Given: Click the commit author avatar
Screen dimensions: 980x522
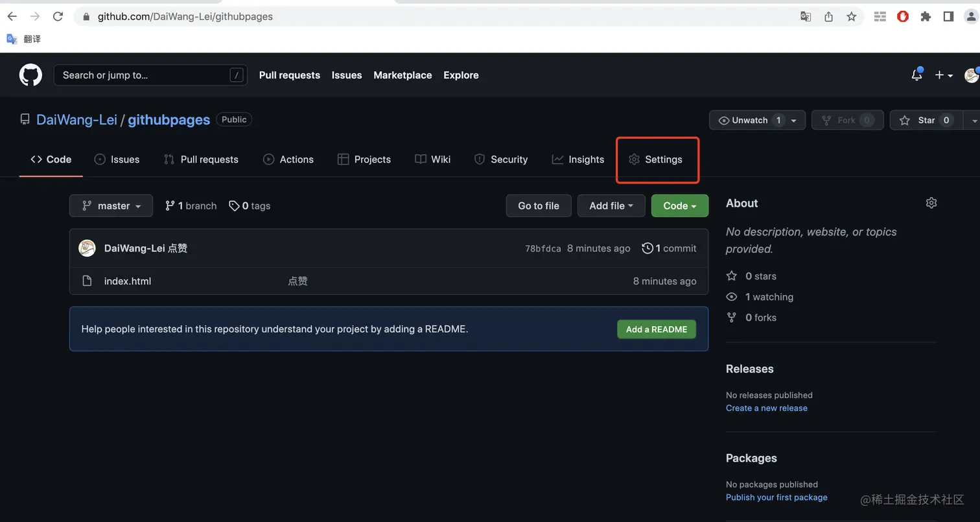Looking at the screenshot, I should (87, 248).
